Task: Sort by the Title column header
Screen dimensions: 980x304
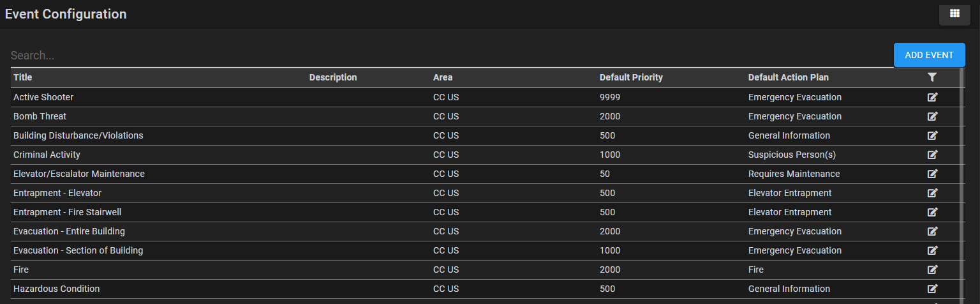Action: pos(23,77)
